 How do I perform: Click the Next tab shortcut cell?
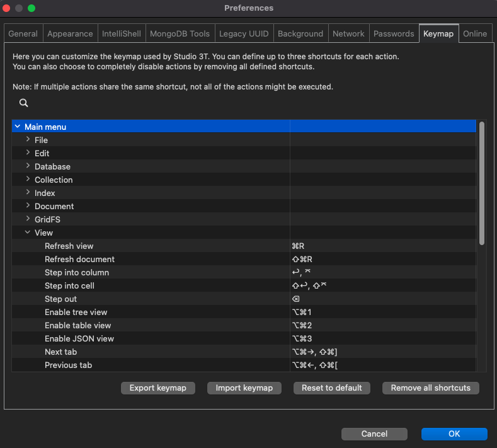pyautogui.click(x=383, y=352)
